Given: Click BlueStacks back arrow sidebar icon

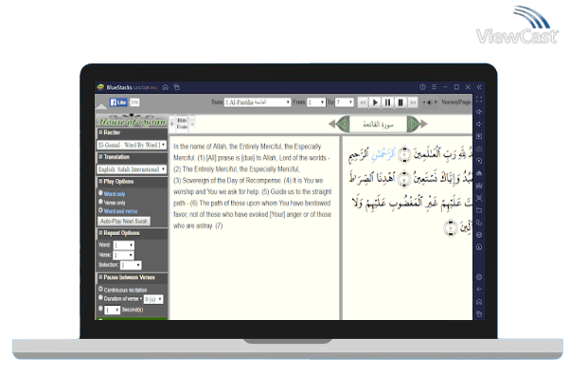Looking at the screenshot, I should (479, 290).
